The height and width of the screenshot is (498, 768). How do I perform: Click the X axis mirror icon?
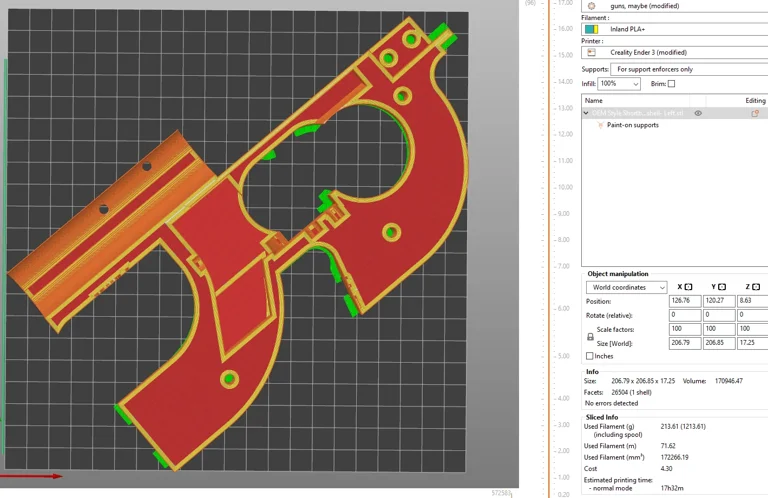click(x=688, y=287)
